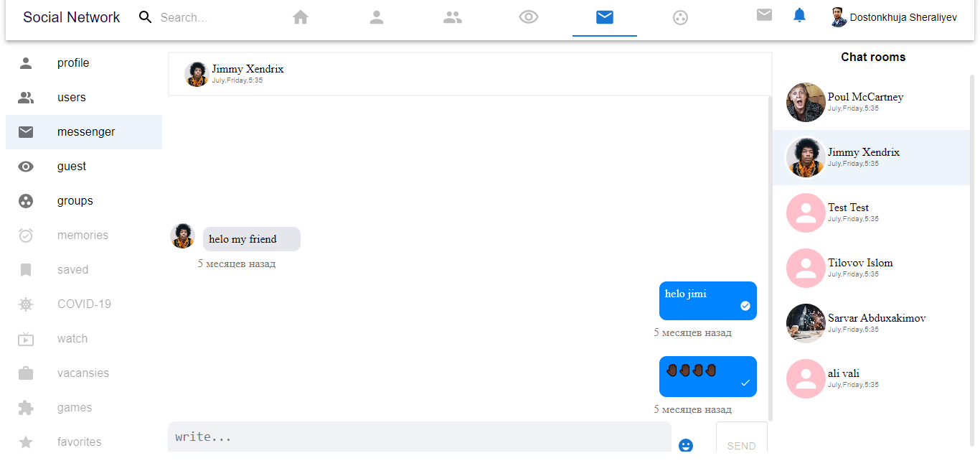
Task: Open the home icon in top navigation
Action: 301,17
